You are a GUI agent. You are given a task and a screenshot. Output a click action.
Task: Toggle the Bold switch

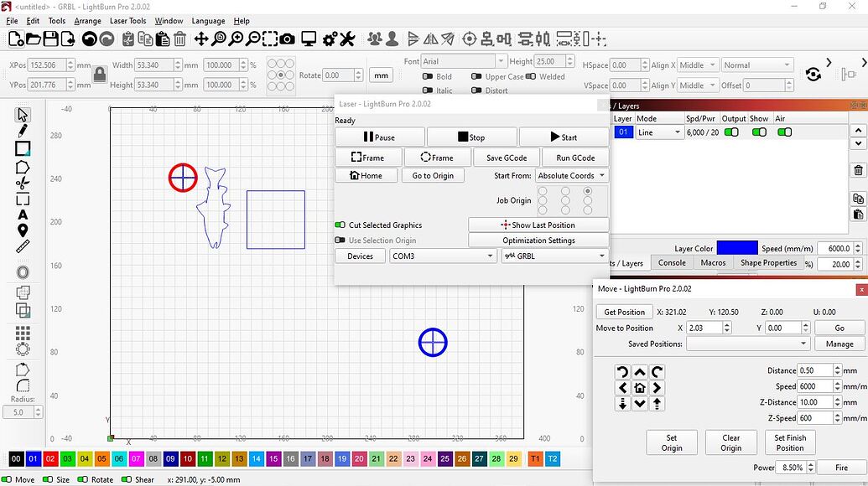point(428,76)
